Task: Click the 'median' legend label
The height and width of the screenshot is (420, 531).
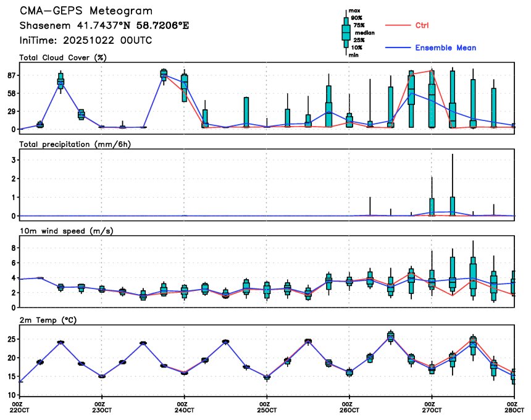Action: click(x=364, y=33)
